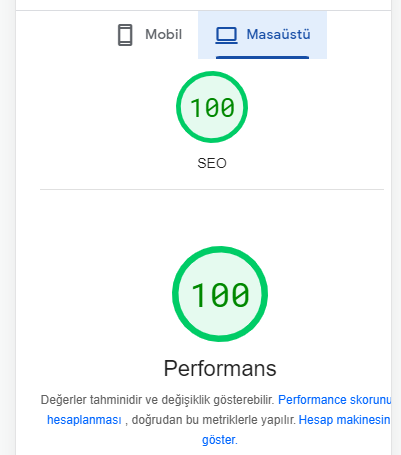Image resolution: width=401 pixels, height=455 pixels.
Task: Click the mobile phone icon
Action: tap(125, 35)
